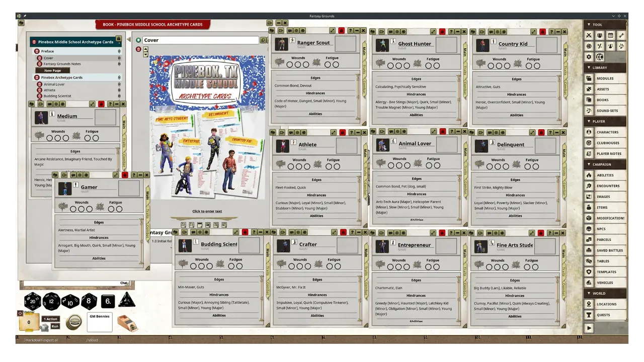Open Clubhouses in Player section
644x362 pixels.
click(x=606, y=143)
